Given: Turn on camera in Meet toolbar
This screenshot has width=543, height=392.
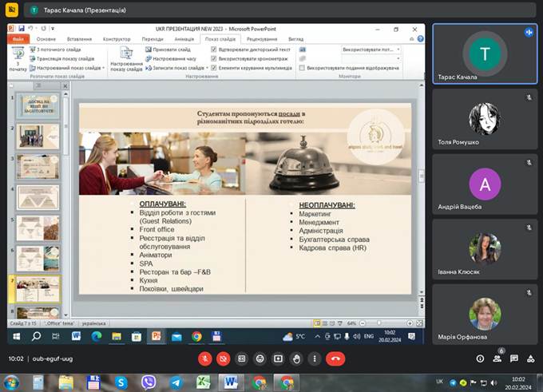Looking at the screenshot, I should [x=224, y=359].
